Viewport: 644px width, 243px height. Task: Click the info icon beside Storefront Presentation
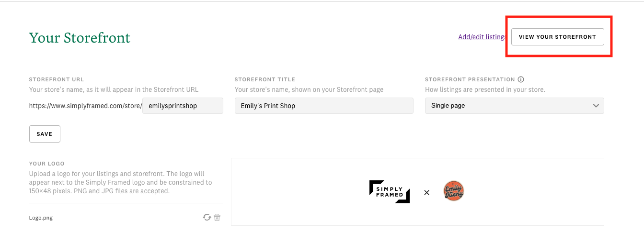point(521,79)
